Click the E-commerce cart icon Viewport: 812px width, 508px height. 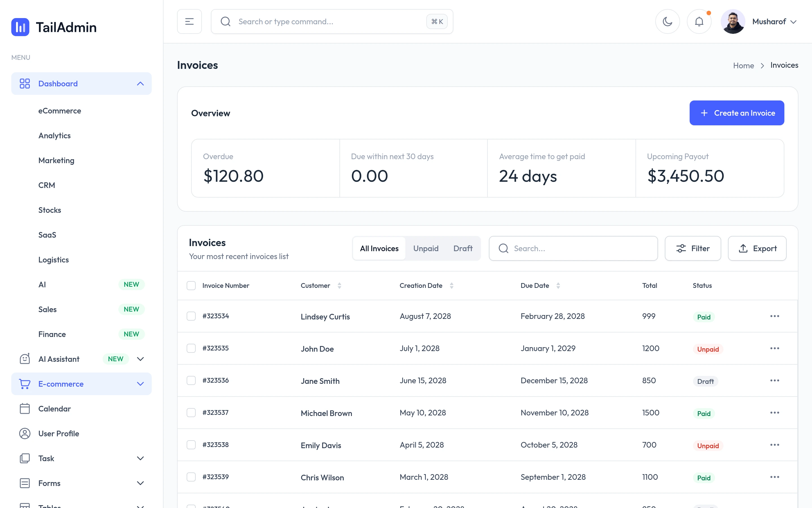click(25, 384)
